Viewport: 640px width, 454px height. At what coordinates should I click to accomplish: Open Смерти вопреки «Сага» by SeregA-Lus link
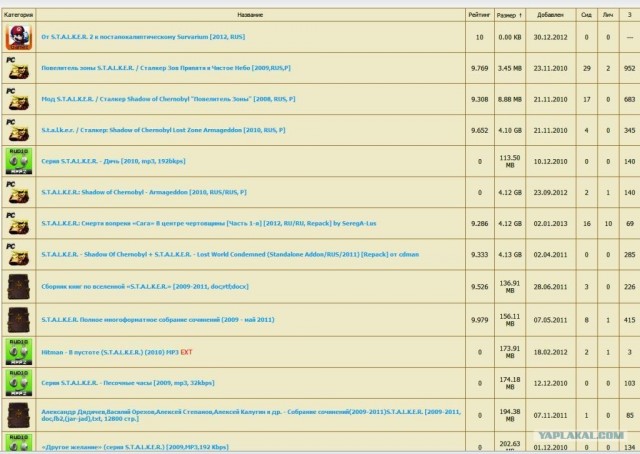point(209,223)
